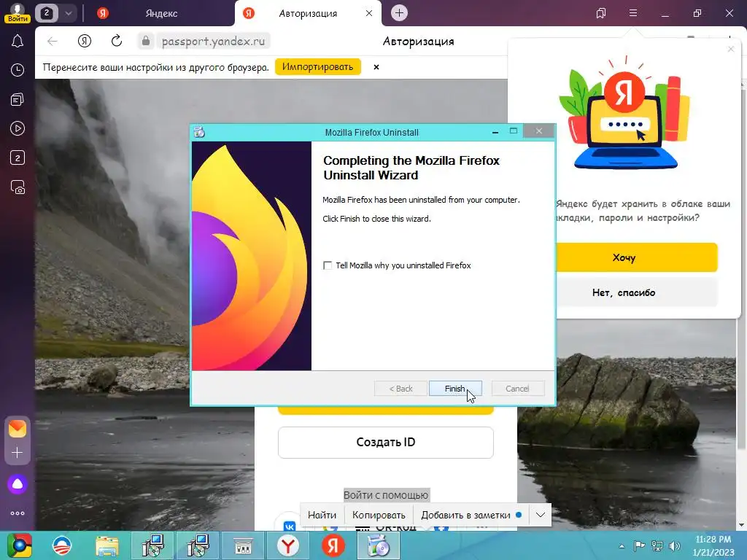
Task: Choose Добавить в заметки option
Action: coord(471,516)
